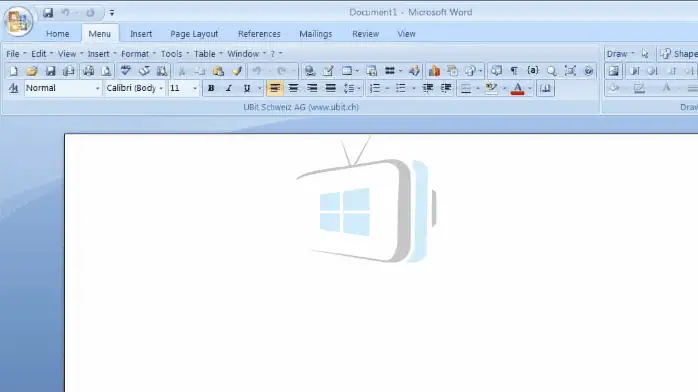
Task: Save using Quick Access Toolbar disk icon
Action: [48, 13]
